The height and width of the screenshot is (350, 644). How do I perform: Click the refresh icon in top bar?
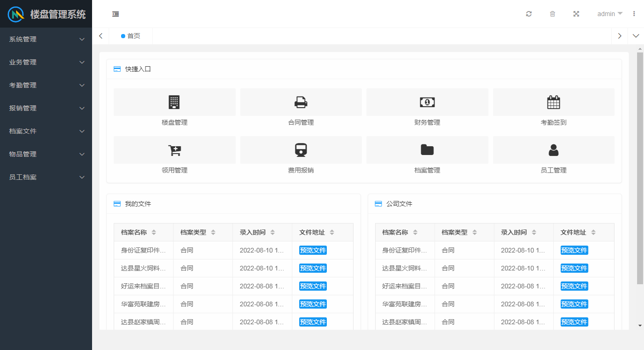tap(529, 14)
